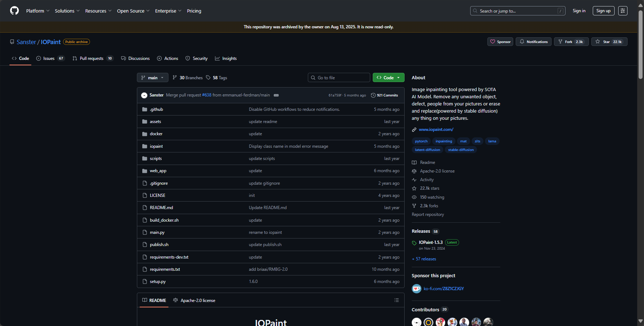View the 30 Branches link
The height and width of the screenshot is (326, 644).
tap(187, 77)
